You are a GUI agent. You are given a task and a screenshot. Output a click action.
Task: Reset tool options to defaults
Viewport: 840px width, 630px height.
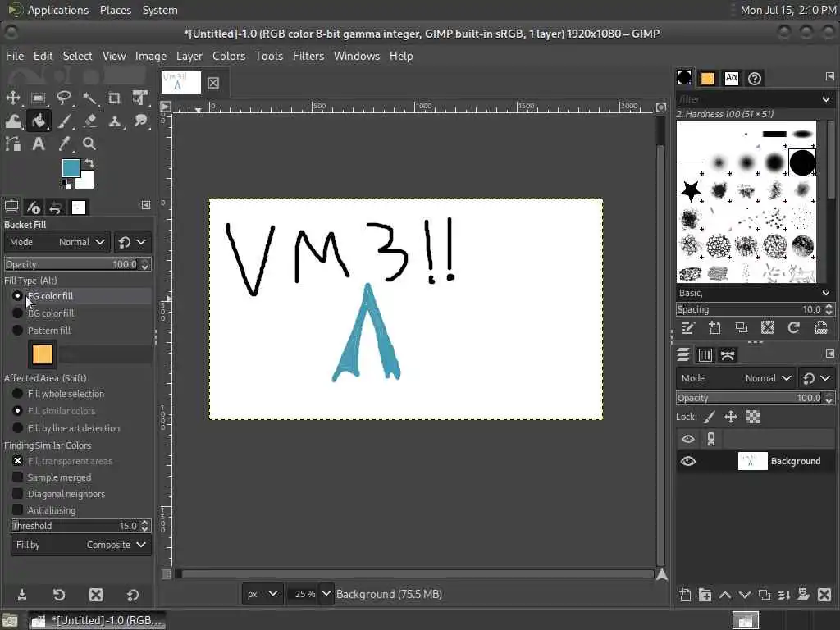pyautogui.click(x=132, y=595)
